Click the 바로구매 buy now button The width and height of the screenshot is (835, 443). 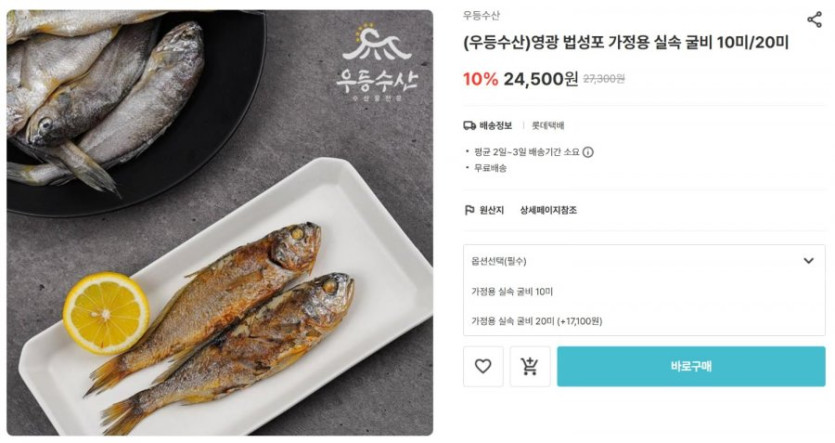point(691,367)
